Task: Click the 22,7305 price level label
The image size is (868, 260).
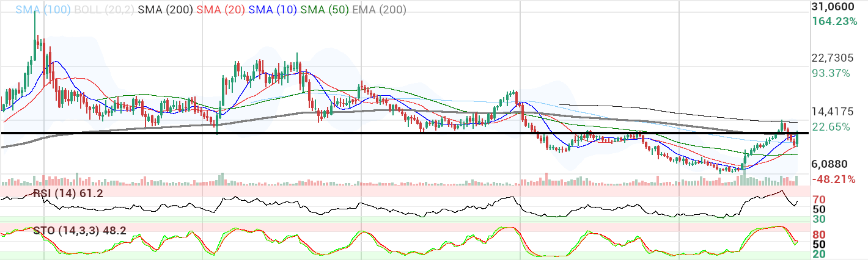Action: coord(835,59)
